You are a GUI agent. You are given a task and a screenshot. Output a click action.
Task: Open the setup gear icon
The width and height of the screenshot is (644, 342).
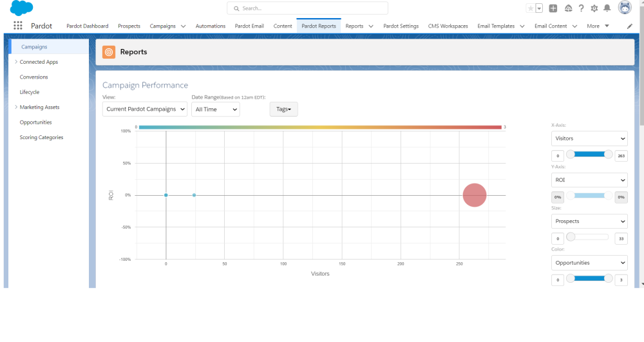tap(594, 8)
